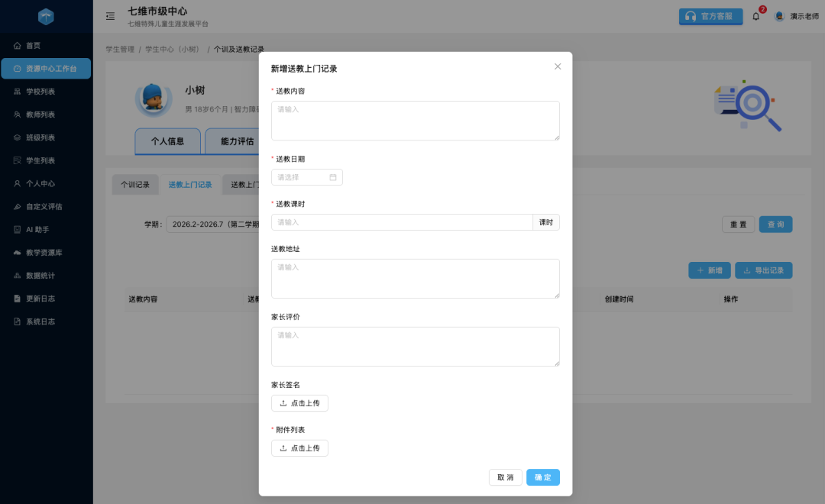Image resolution: width=825 pixels, height=504 pixels.
Task: Click the 课时 unit suffix label
Action: tap(545, 222)
